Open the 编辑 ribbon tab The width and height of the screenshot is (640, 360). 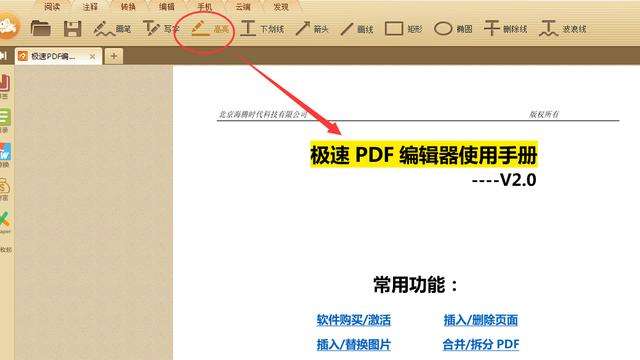(166, 7)
